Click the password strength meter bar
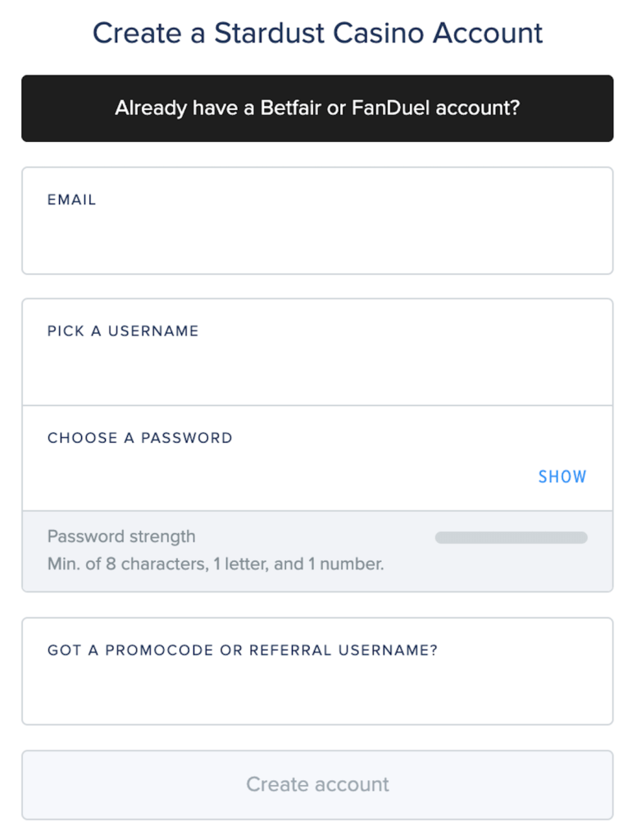The height and width of the screenshot is (840, 632). 511,538
